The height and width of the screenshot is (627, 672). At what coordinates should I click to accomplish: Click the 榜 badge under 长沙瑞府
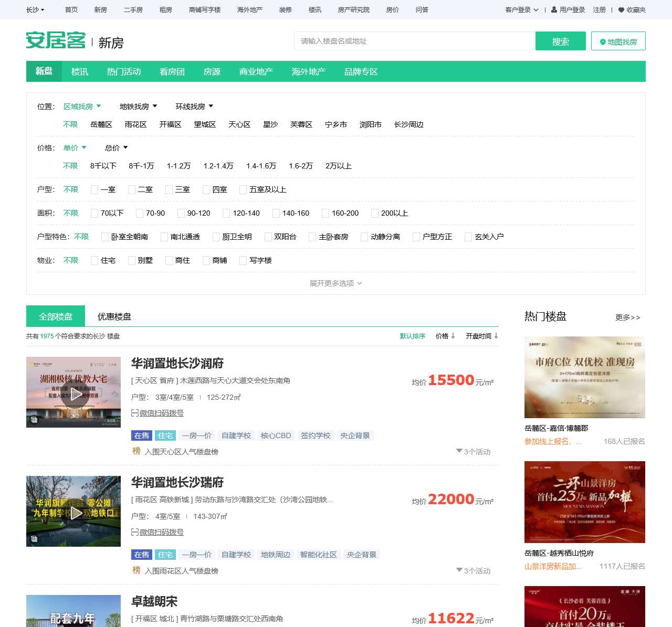[136, 570]
